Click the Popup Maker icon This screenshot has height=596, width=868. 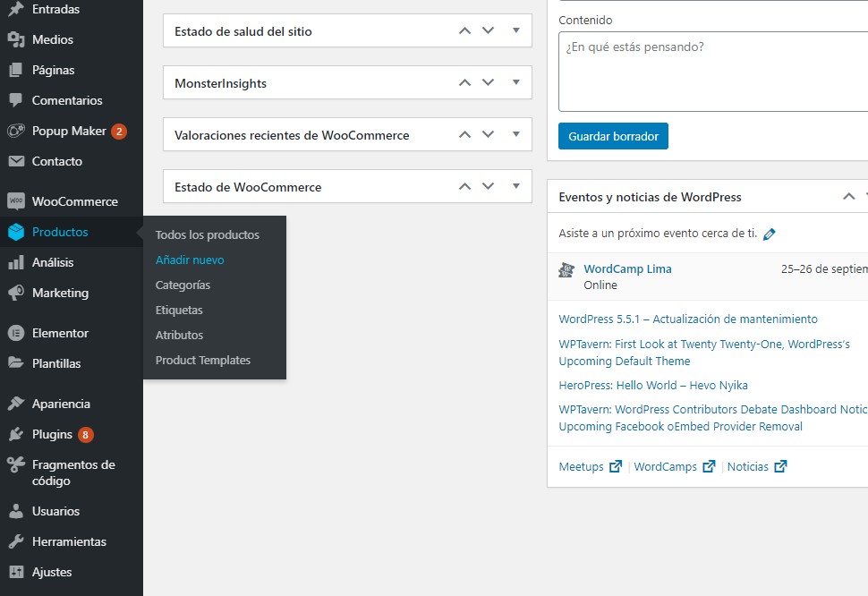coord(16,131)
